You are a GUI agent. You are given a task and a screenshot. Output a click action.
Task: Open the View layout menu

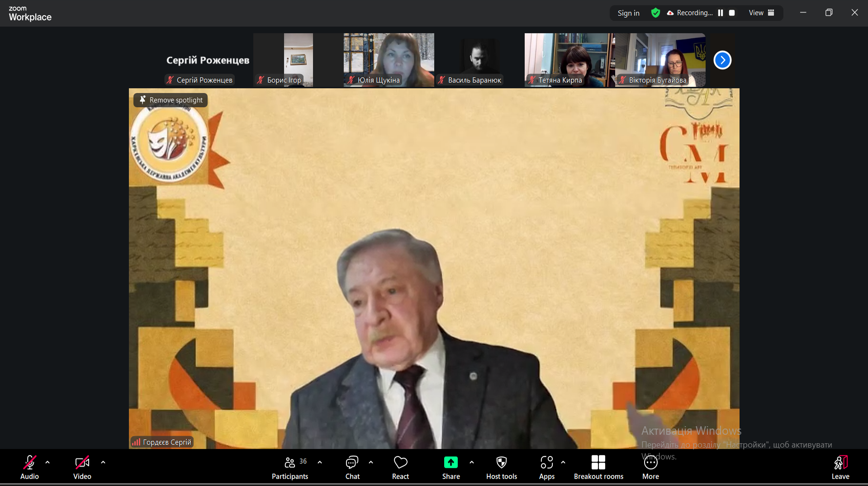click(x=761, y=13)
